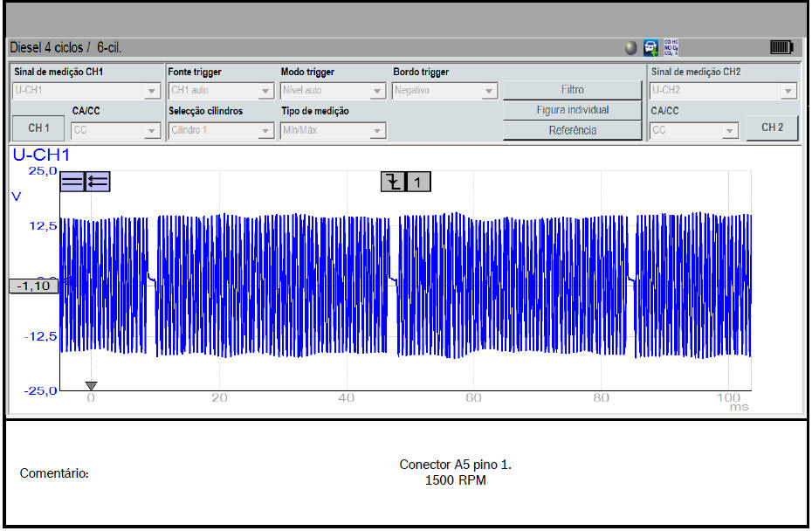This screenshot has height=531, width=812.
Task: Click the gray status indicator ball
Action: [631, 48]
